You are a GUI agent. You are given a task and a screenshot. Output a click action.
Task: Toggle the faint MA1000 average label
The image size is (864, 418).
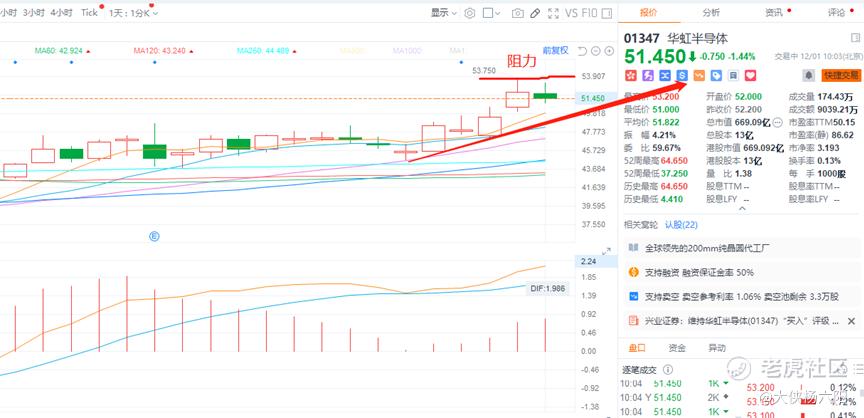[407, 51]
